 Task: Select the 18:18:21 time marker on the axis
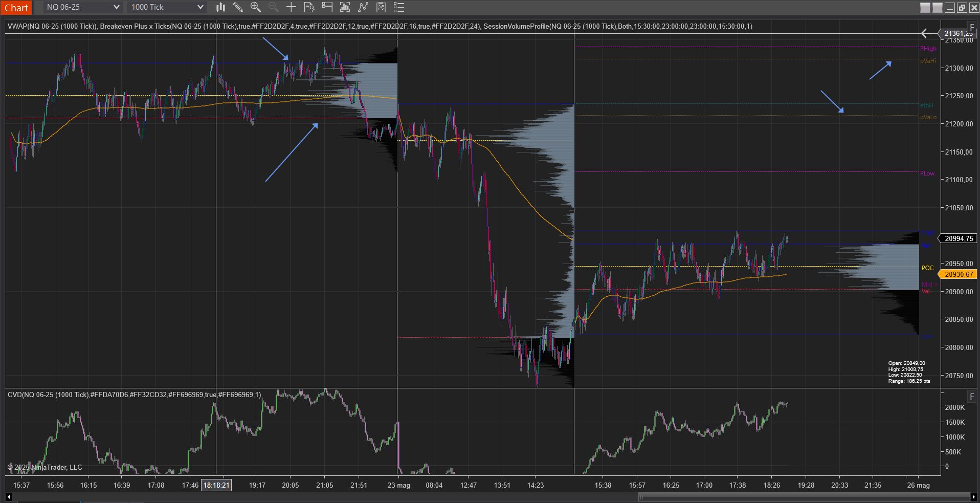[x=216, y=485]
